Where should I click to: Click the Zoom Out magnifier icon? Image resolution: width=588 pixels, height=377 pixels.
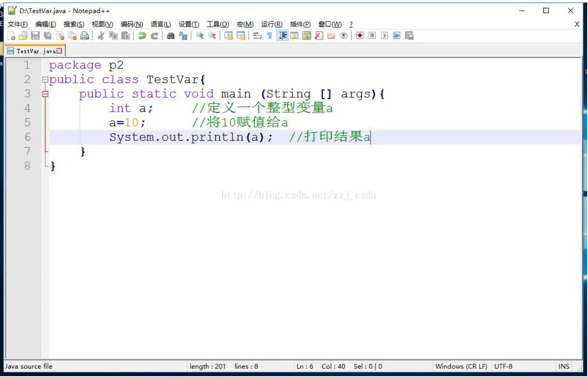click(212, 36)
